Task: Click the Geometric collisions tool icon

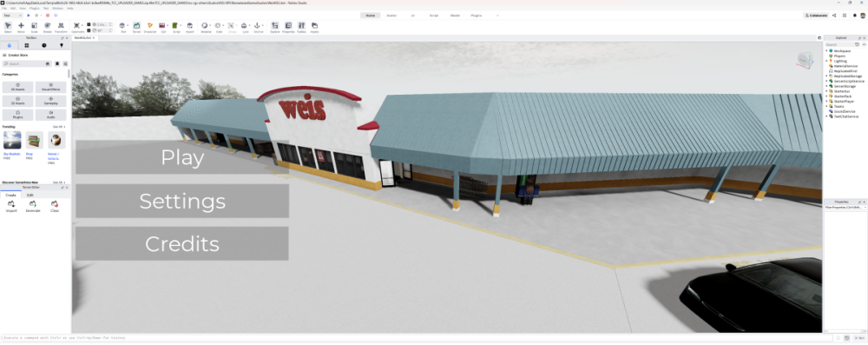Action: tap(76, 25)
